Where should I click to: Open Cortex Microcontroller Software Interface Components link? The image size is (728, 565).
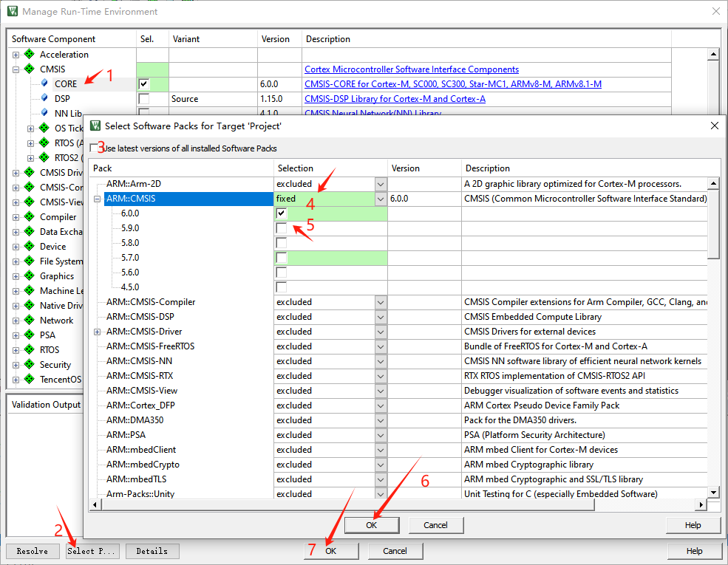click(x=412, y=69)
